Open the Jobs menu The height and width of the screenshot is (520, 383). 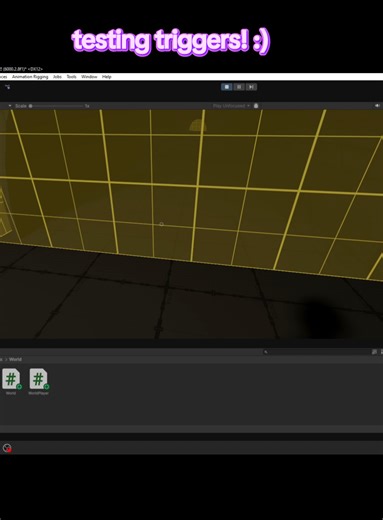click(57, 77)
